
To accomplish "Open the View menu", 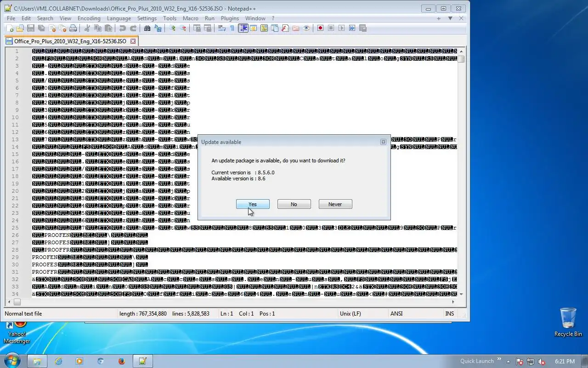I will point(65,18).
